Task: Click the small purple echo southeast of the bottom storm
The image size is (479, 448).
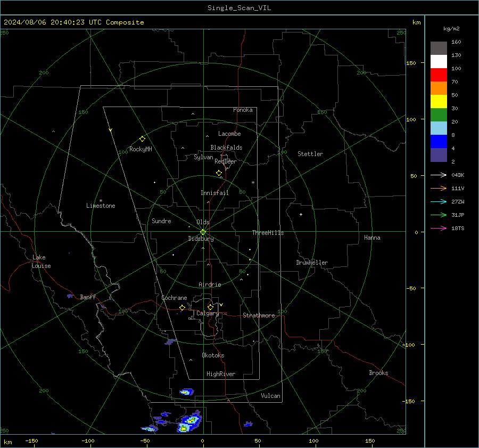Action: (248, 424)
